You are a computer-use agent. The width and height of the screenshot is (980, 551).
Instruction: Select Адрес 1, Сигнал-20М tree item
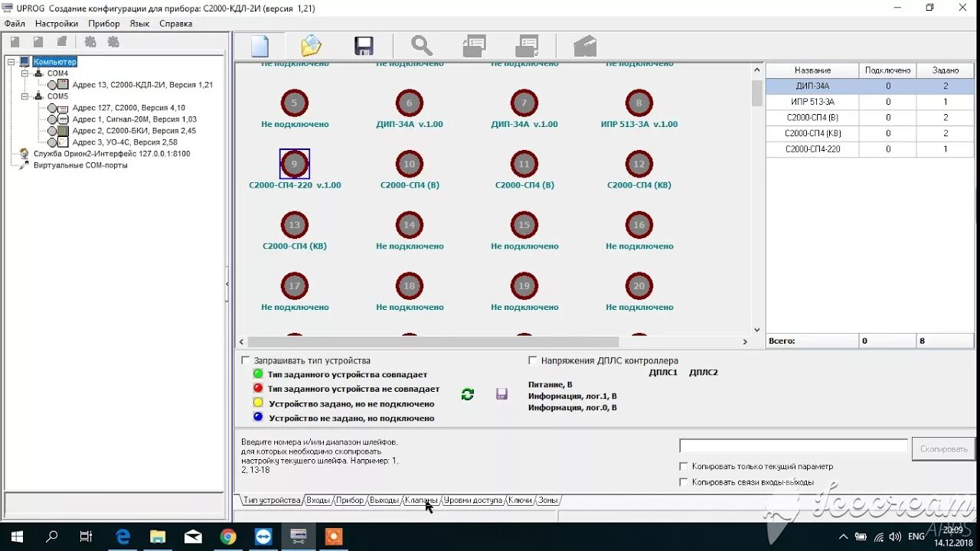click(134, 119)
